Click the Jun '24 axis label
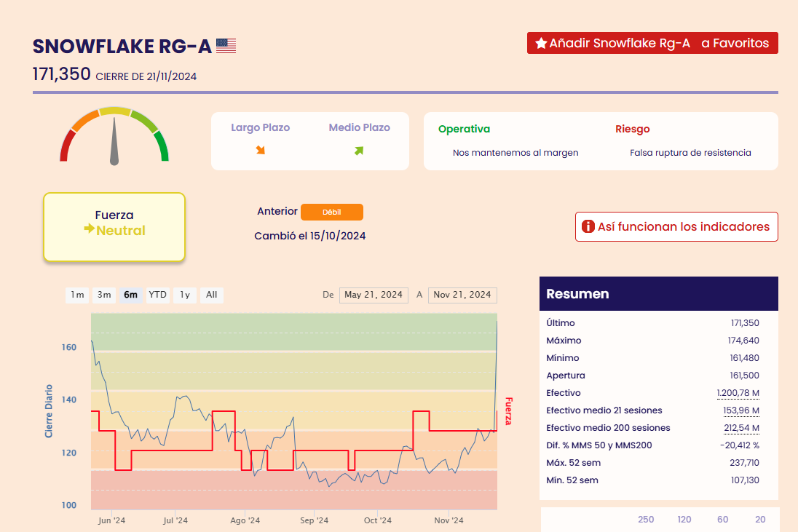 [111, 520]
